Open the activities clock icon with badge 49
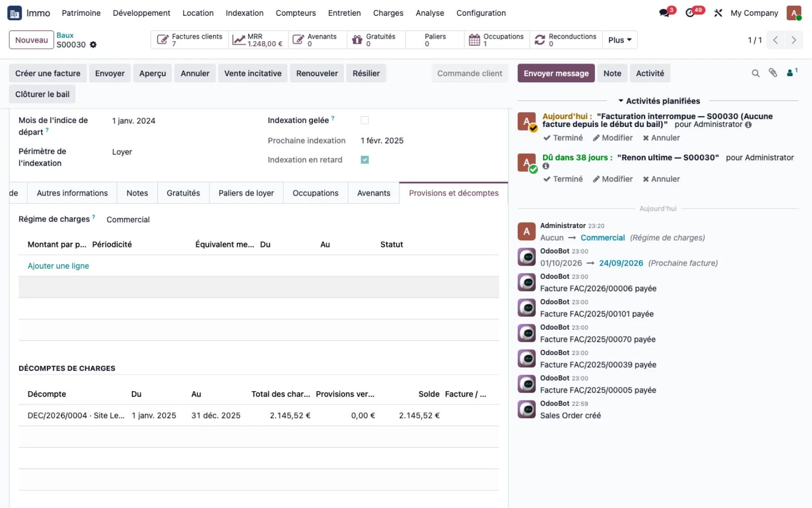Image resolution: width=812 pixels, height=508 pixels. click(690, 13)
